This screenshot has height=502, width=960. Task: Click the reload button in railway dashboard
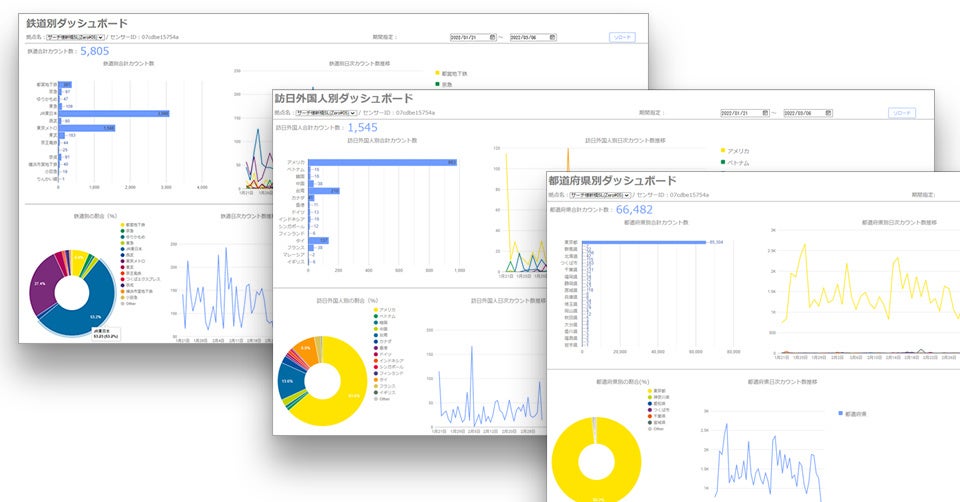pos(622,37)
